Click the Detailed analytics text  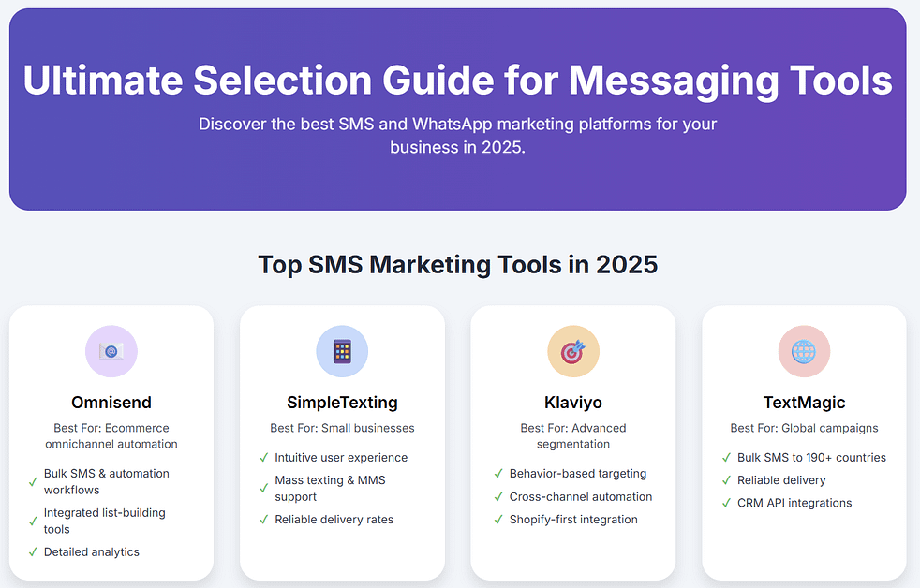(x=92, y=551)
